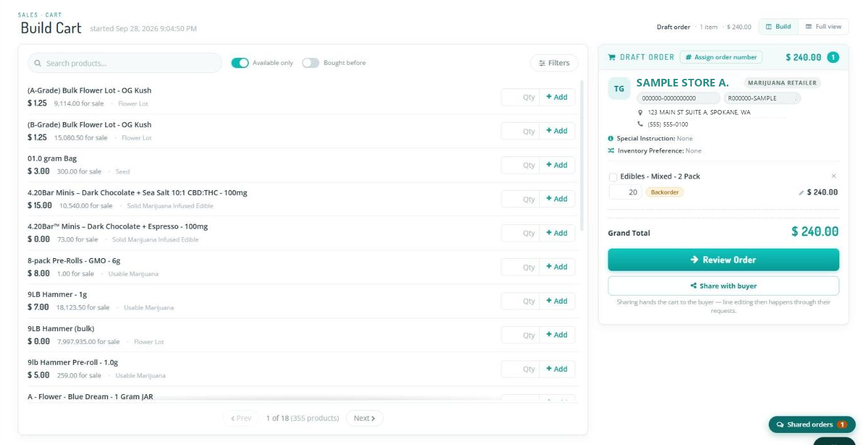Add (A-Grade) Bulk Flower Lot - OG Kush
This screenshot has height=445, width=868.
pyautogui.click(x=557, y=97)
